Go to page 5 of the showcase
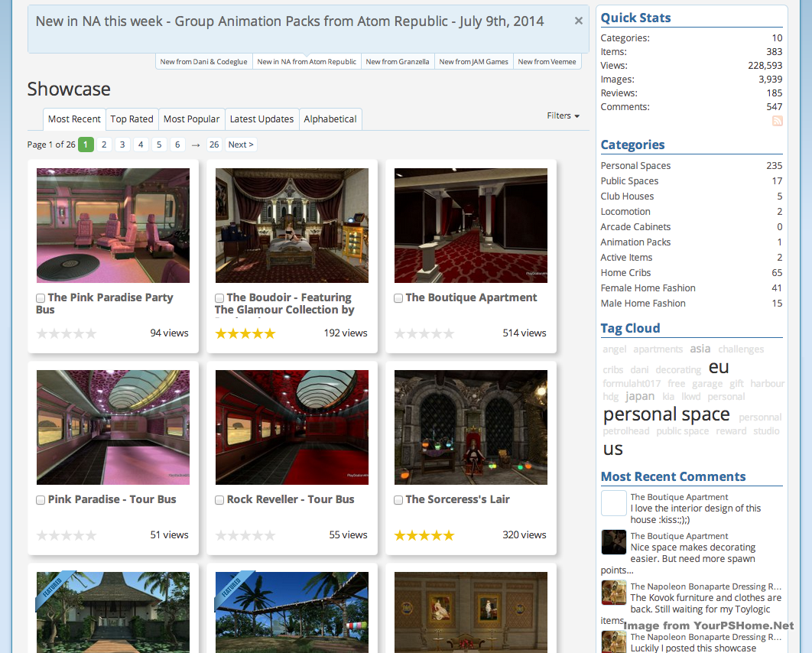Screen dimensions: 812x653 tap(159, 145)
